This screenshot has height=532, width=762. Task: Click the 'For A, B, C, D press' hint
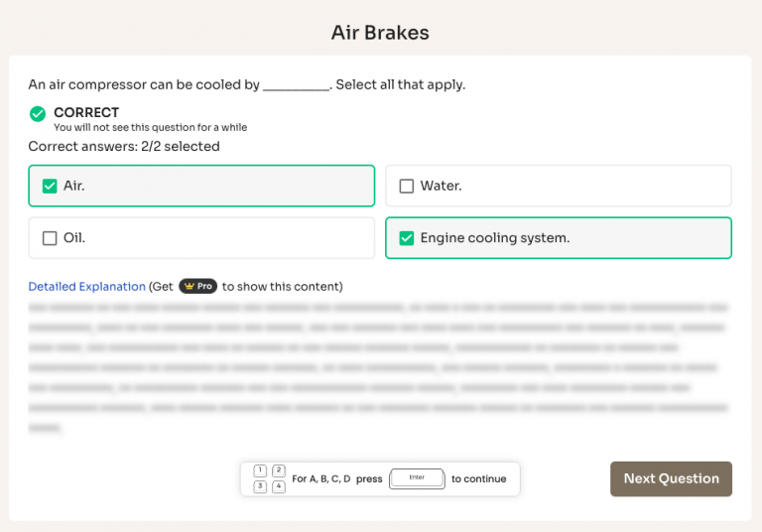pyautogui.click(x=336, y=479)
